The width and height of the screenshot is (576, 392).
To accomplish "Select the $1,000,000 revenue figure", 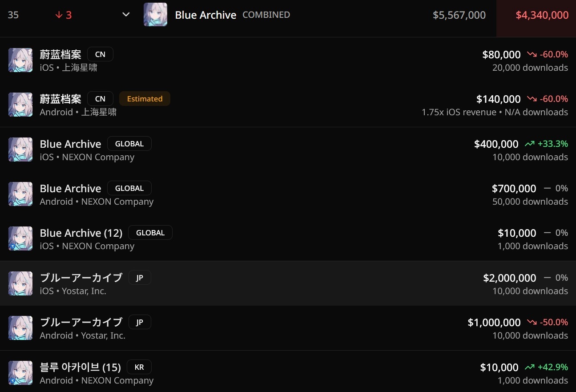I will (494, 322).
